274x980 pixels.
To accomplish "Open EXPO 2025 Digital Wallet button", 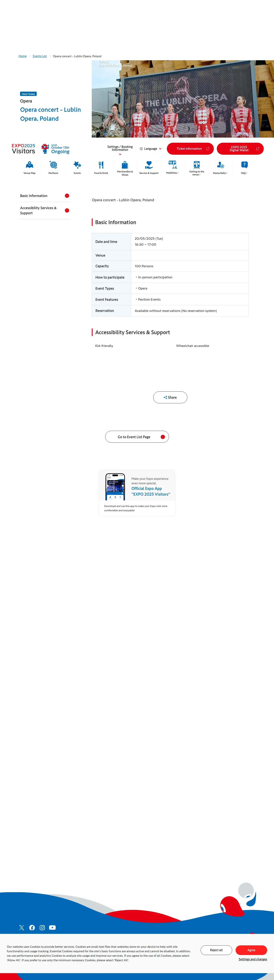I will coord(240,149).
